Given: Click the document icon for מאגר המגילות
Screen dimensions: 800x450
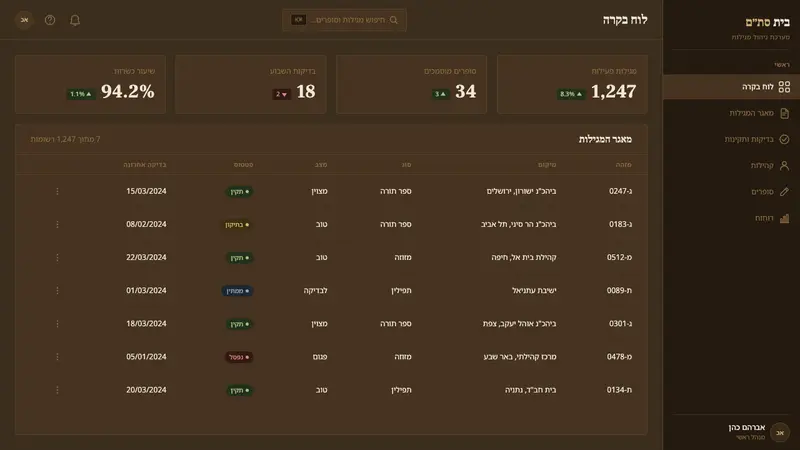Looking at the screenshot, I should pos(784,113).
